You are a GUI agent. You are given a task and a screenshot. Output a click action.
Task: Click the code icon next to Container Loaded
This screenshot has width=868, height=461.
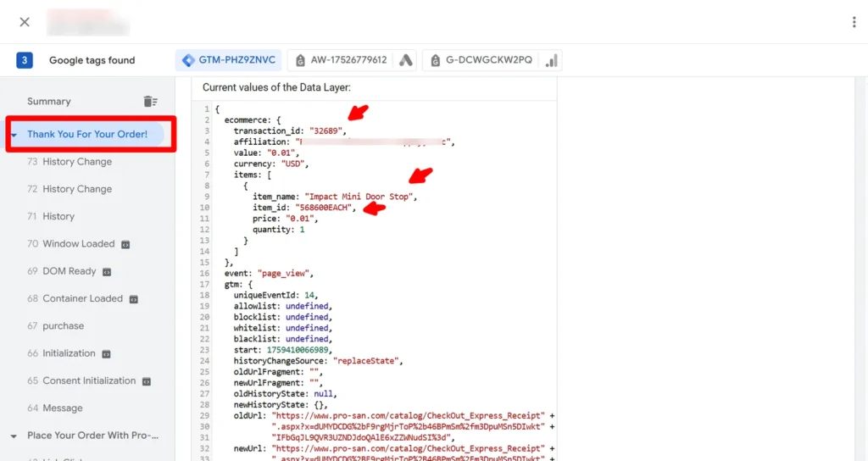(133, 299)
